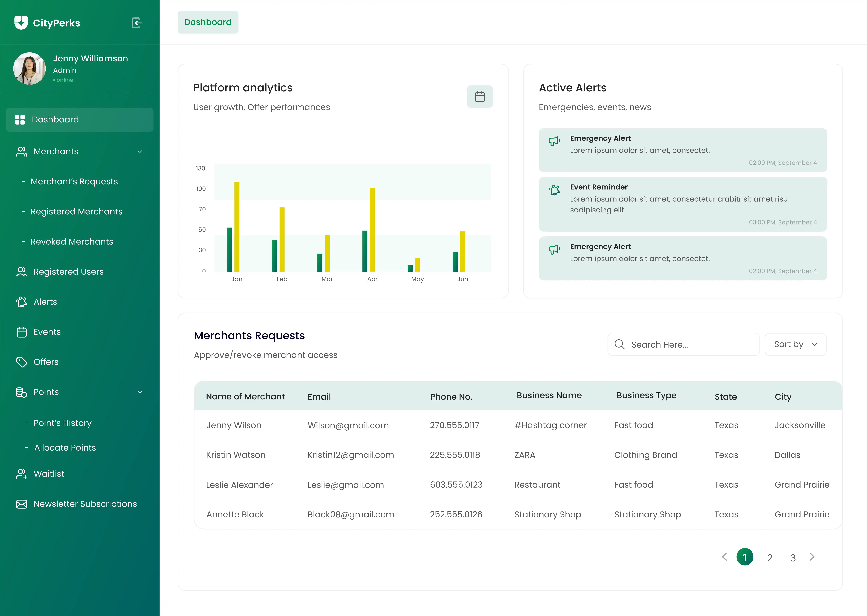Click the Alerts bell icon in sidebar

click(22, 302)
